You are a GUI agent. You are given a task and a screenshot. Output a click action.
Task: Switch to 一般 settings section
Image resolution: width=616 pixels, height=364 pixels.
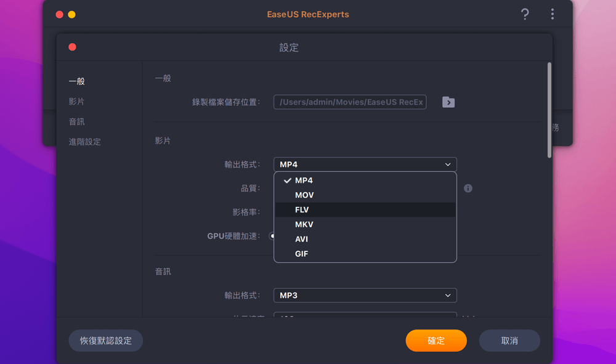(76, 81)
